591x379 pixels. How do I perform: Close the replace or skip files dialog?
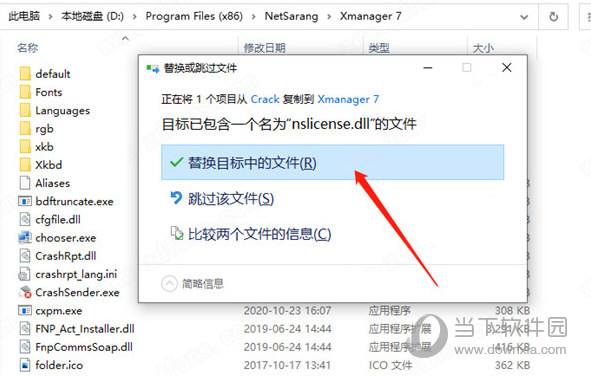(x=507, y=67)
